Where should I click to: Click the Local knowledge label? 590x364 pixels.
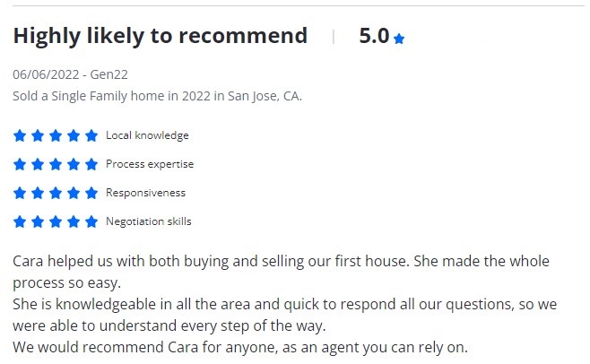pos(147,136)
